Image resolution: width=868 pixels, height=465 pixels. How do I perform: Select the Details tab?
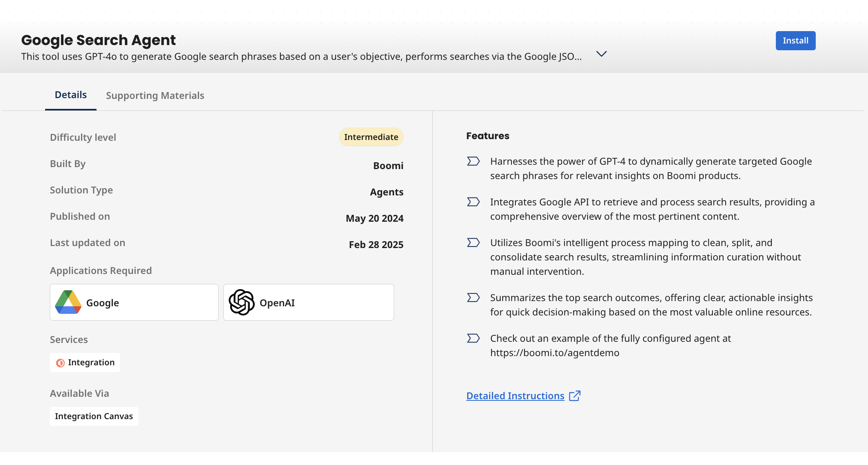[71, 95]
